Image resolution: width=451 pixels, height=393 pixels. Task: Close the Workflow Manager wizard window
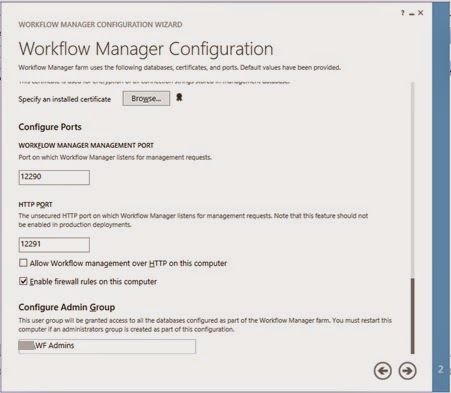pyautogui.click(x=421, y=13)
